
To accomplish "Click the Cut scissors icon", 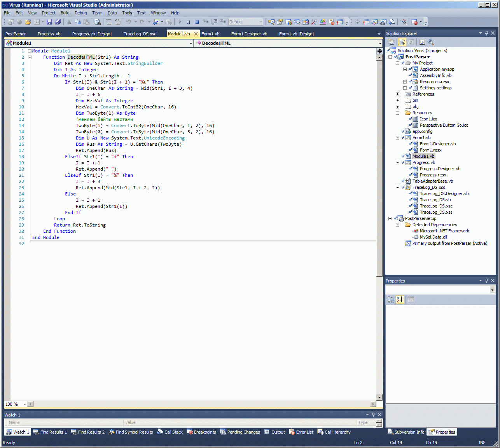I will coord(69,22).
